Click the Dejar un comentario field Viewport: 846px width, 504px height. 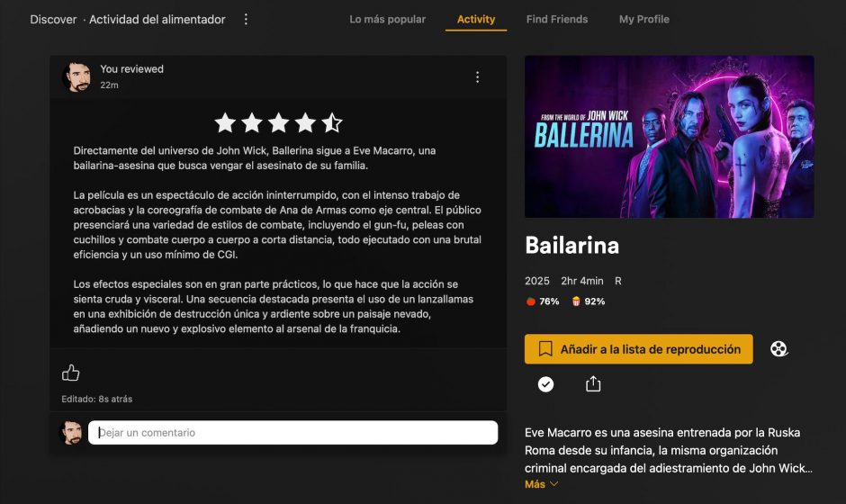coord(293,433)
